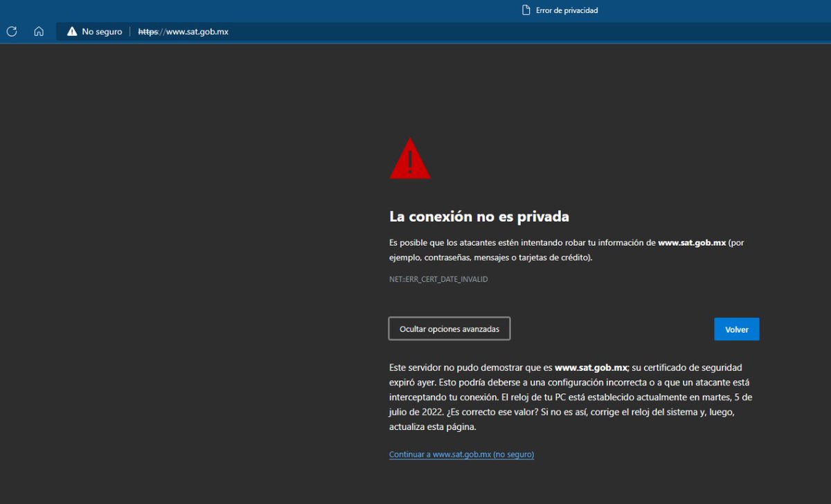Click the bold www.sat.gob.mx domain text
The width and height of the screenshot is (831, 504).
pyautogui.click(x=695, y=242)
